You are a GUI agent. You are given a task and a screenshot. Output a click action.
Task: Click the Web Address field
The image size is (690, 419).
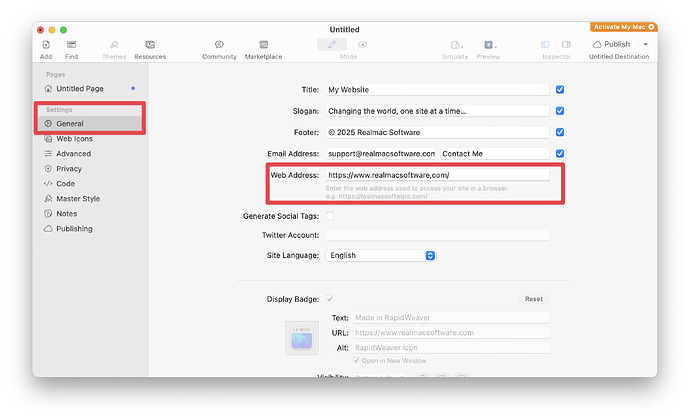coord(437,175)
